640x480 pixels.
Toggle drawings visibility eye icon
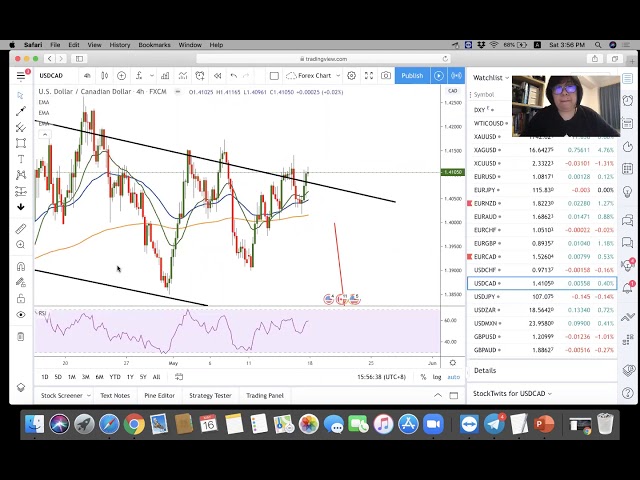click(x=21, y=315)
